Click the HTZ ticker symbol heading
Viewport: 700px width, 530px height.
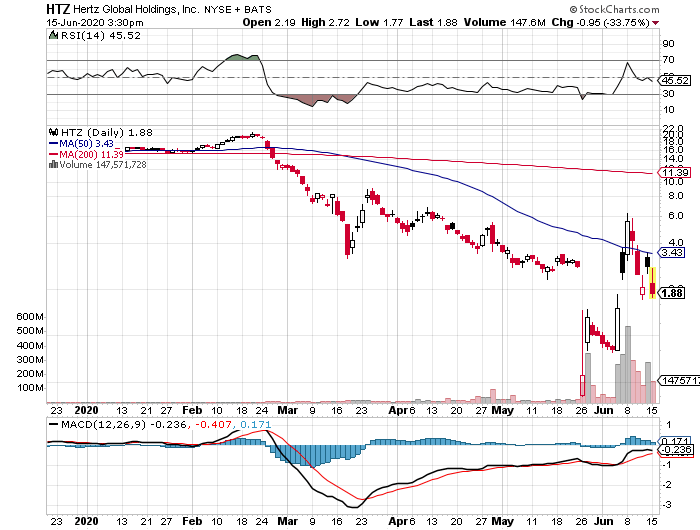click(x=58, y=9)
